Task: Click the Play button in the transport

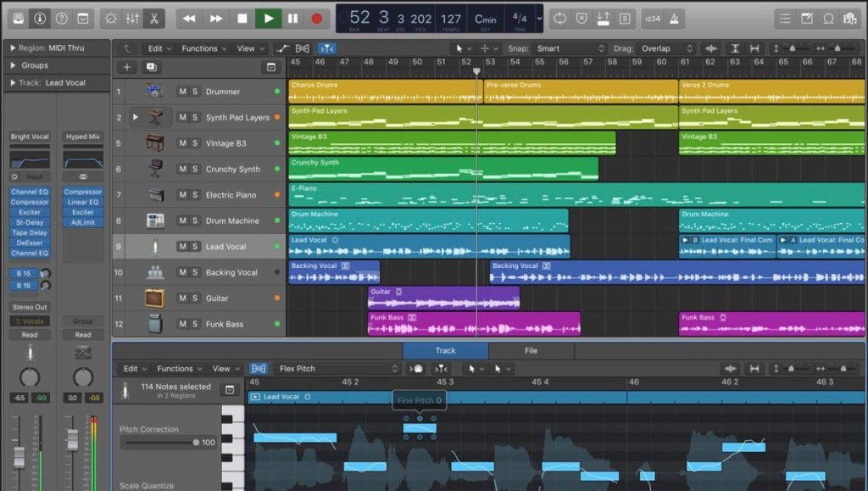Action: point(269,18)
